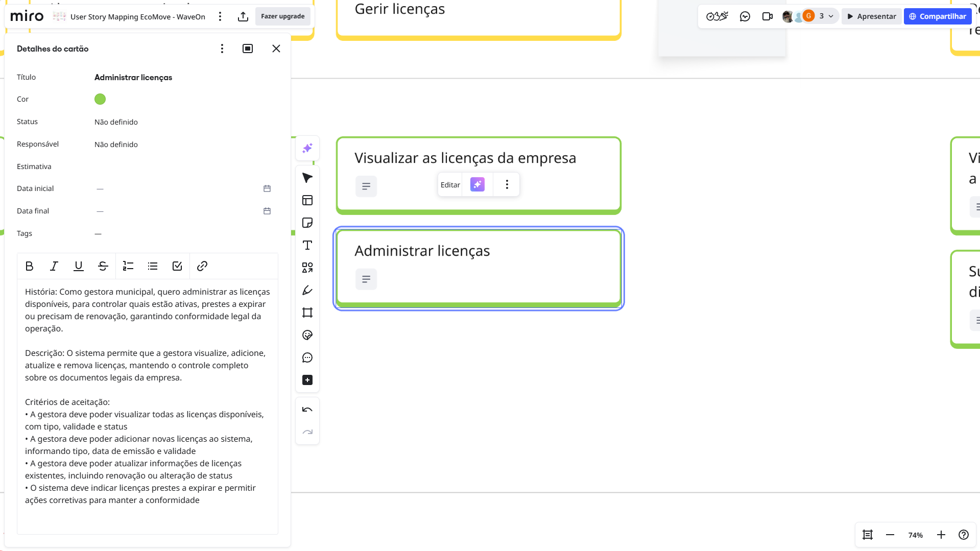Click the Undo arrow
Screen dimensions: 980x551
[307, 410]
